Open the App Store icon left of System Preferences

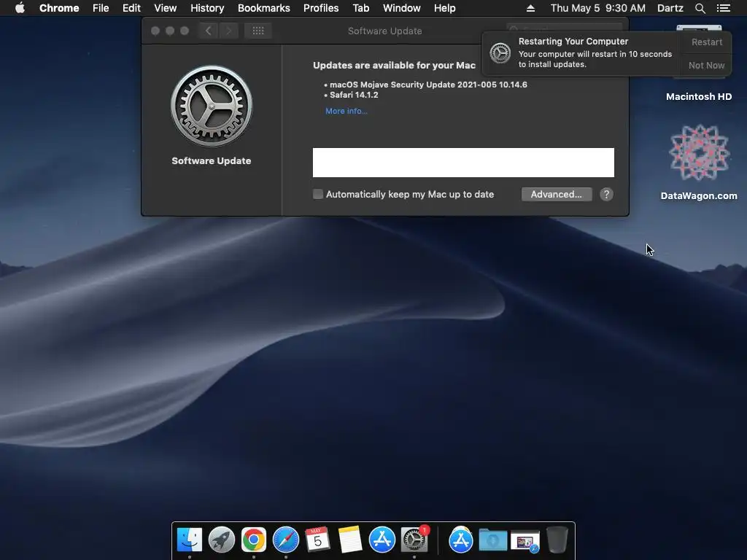coord(382,540)
